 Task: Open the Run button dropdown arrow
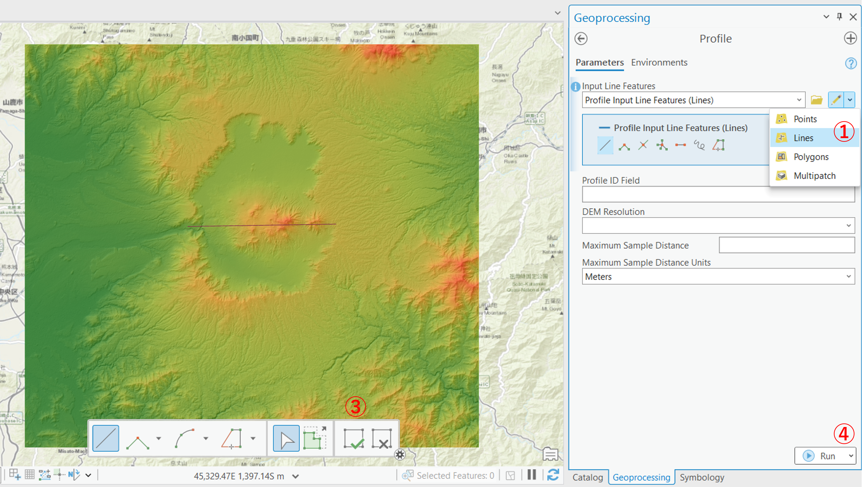(x=851, y=456)
